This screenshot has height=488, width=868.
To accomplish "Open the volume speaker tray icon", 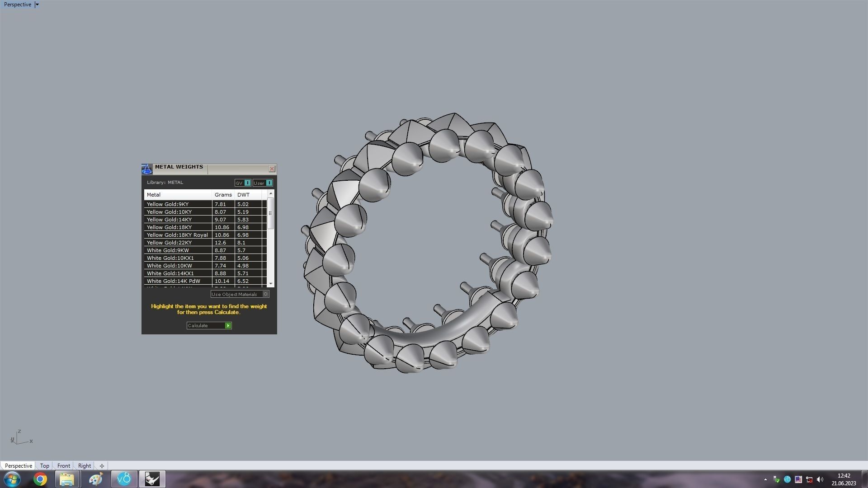I will (x=820, y=479).
